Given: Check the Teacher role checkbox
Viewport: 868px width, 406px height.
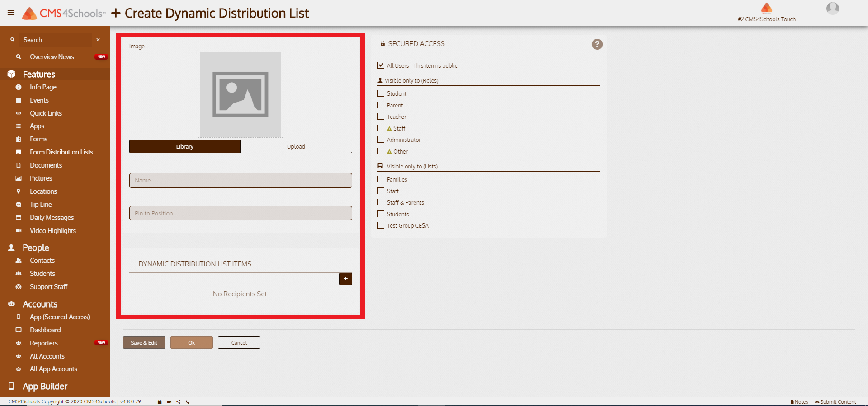Looking at the screenshot, I should click(x=381, y=117).
